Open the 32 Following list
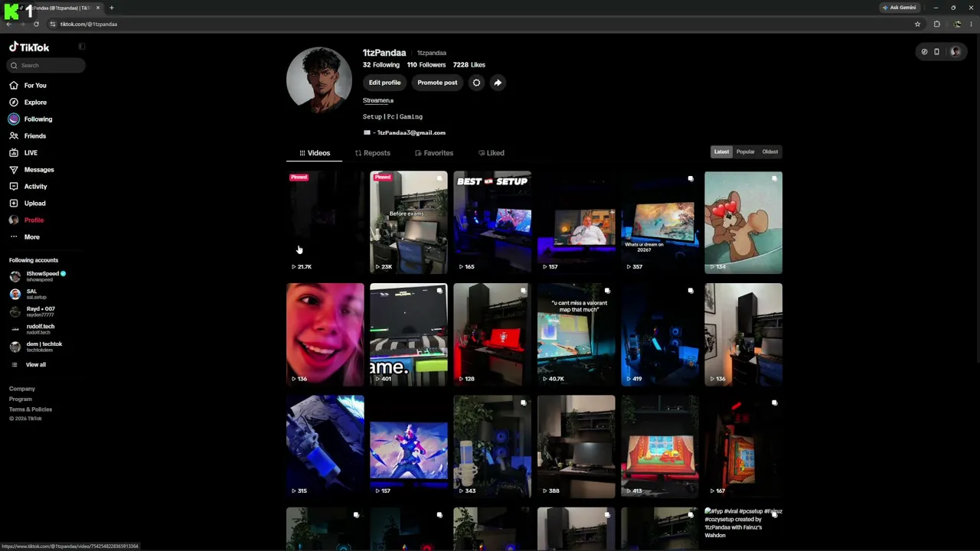Image resolution: width=980 pixels, height=551 pixels. (x=381, y=65)
